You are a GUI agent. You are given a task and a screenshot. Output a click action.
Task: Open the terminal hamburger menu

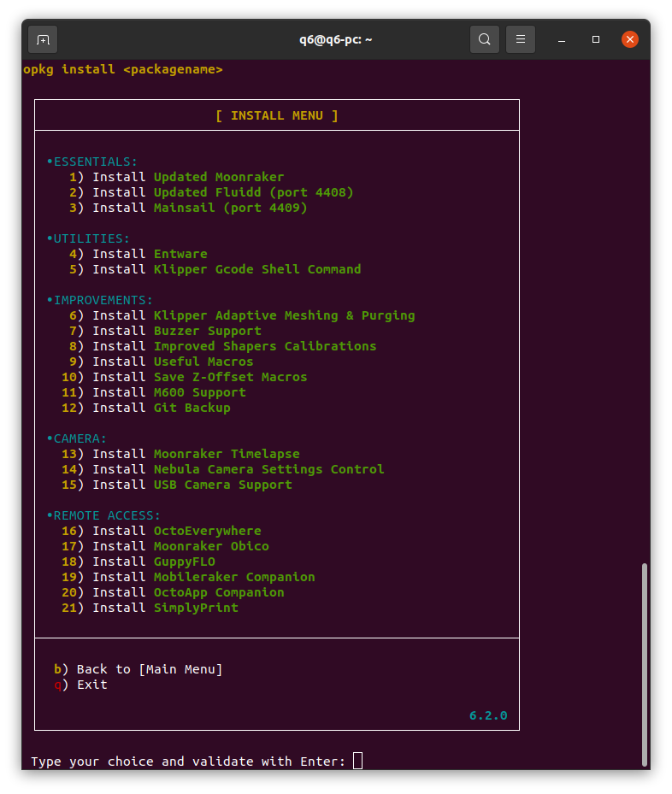pyautogui.click(x=520, y=39)
